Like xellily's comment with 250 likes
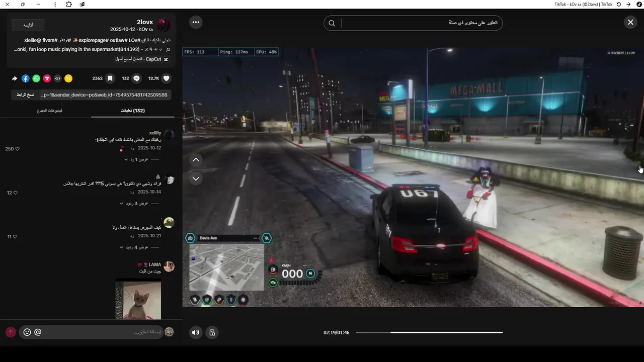Viewport: 644px width, 362px height. point(17,149)
